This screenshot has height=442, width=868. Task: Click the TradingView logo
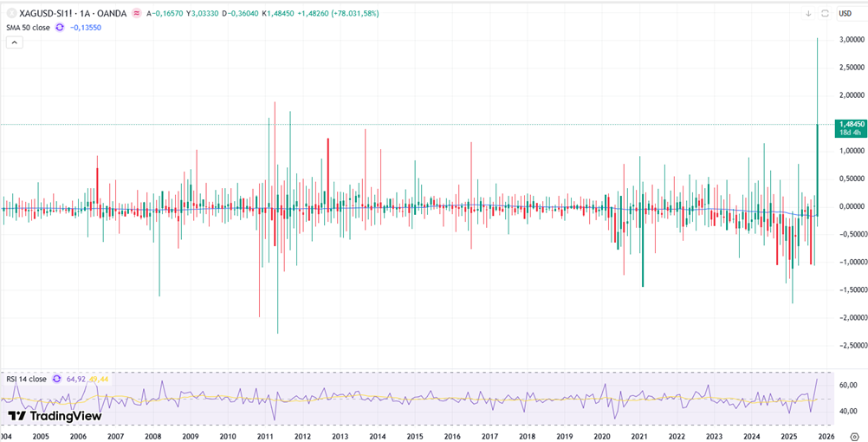[x=54, y=416]
